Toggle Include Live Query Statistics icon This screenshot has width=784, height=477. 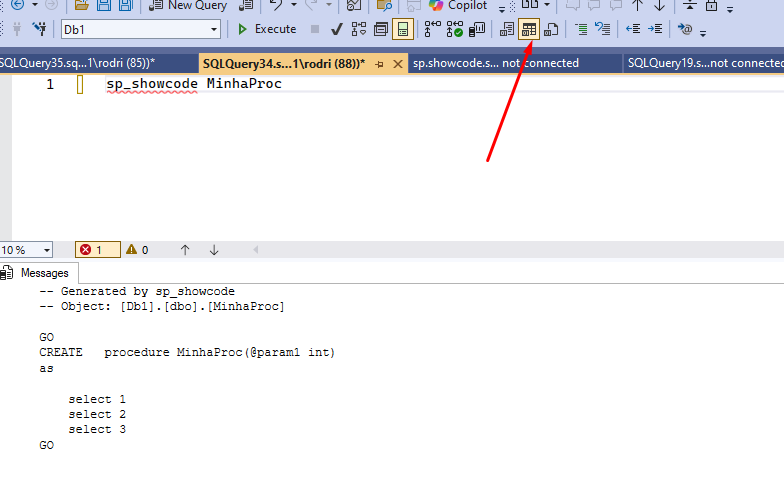tap(454, 29)
